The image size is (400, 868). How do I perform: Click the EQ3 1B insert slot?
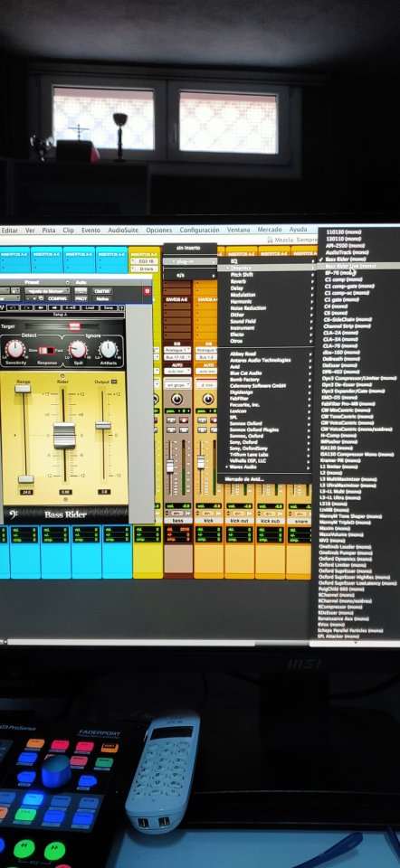click(145, 261)
